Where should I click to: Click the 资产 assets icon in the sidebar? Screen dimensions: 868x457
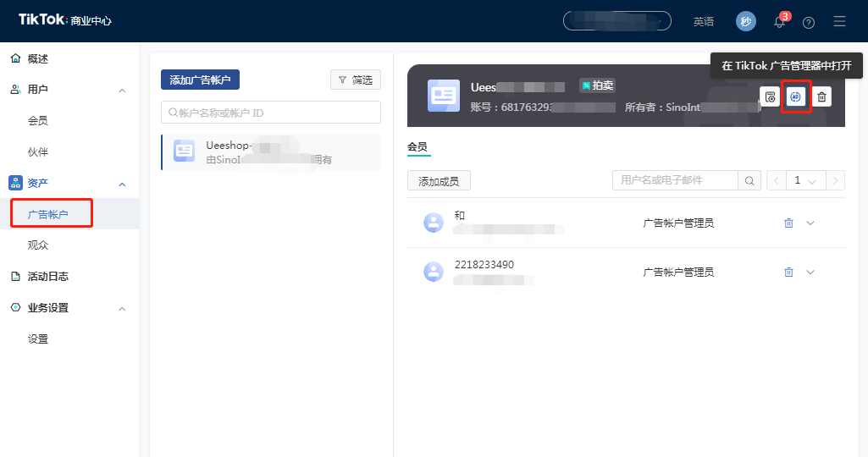click(x=15, y=183)
